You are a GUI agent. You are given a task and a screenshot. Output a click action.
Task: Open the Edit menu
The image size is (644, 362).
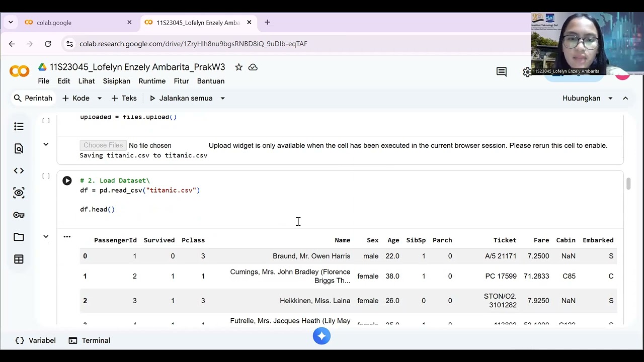click(x=64, y=81)
